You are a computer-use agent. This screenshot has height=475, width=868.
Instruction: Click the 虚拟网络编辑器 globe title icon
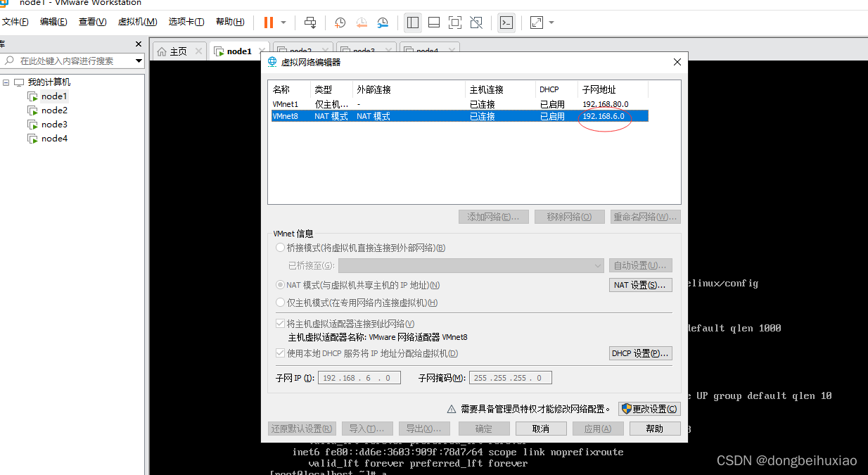coord(272,62)
